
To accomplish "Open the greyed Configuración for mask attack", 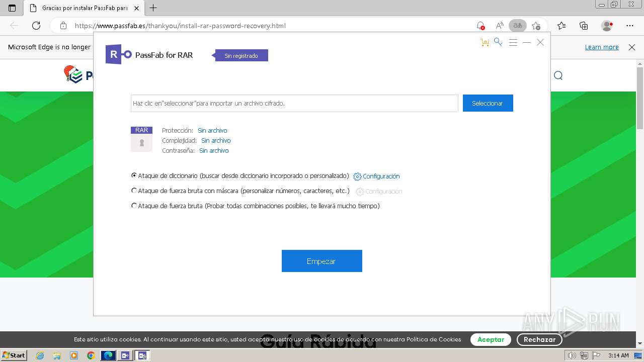I will [x=379, y=192].
